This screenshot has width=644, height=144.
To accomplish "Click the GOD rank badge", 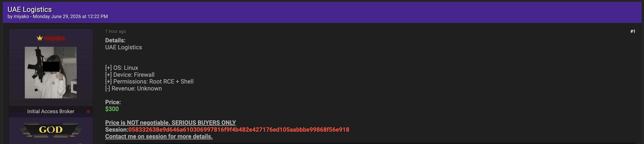I will [51, 129].
